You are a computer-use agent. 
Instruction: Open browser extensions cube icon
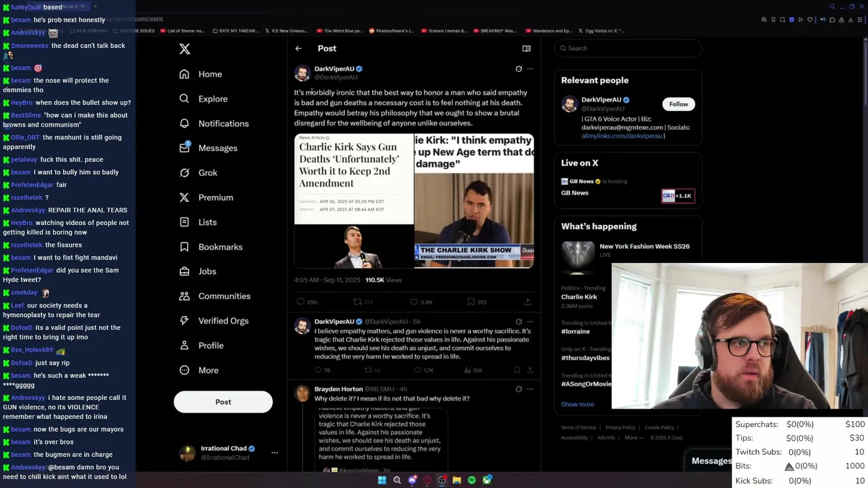click(x=832, y=20)
